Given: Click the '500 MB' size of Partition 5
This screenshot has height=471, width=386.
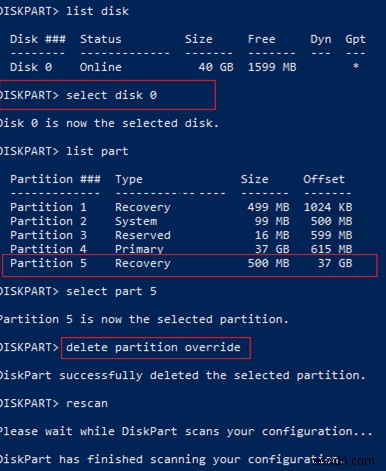Looking at the screenshot, I should point(268,263).
